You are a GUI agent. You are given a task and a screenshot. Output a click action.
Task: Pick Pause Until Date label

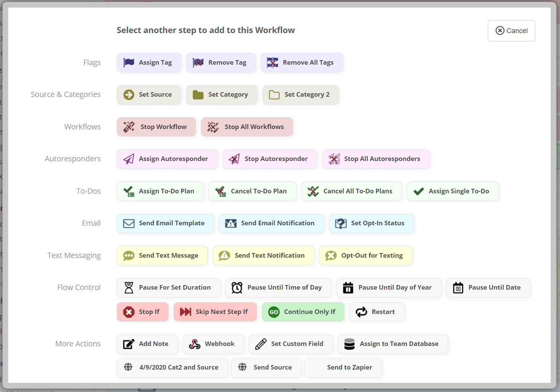tap(494, 287)
